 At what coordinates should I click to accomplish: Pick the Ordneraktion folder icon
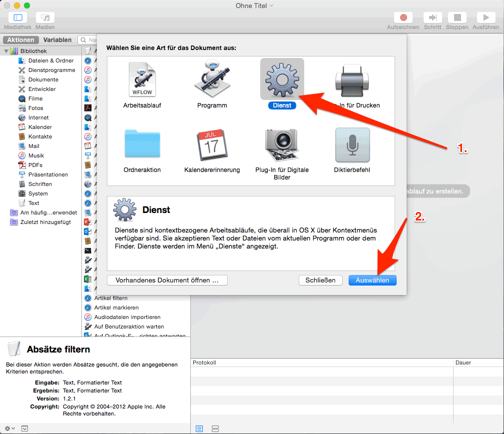pyautogui.click(x=142, y=144)
